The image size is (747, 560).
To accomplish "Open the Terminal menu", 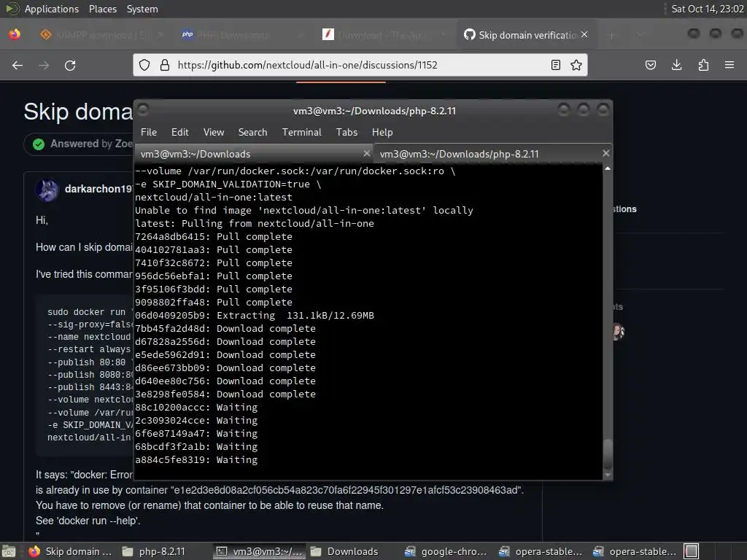I will [x=301, y=133].
